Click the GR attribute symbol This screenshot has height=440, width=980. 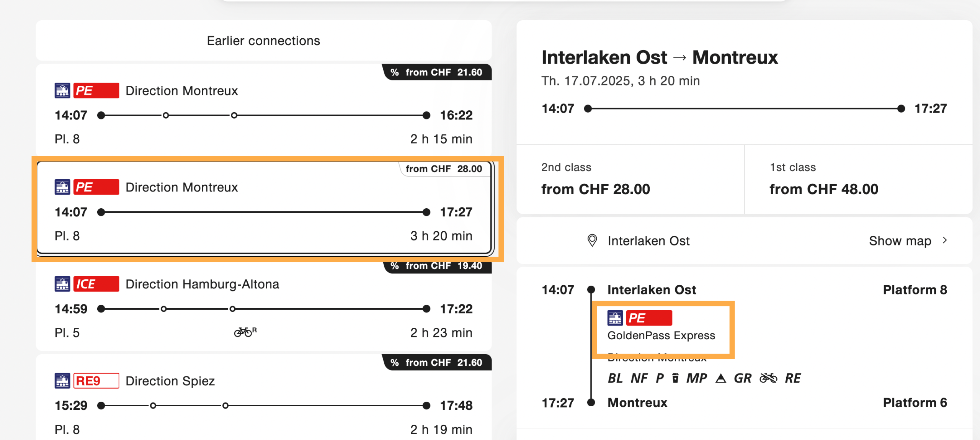pos(743,378)
